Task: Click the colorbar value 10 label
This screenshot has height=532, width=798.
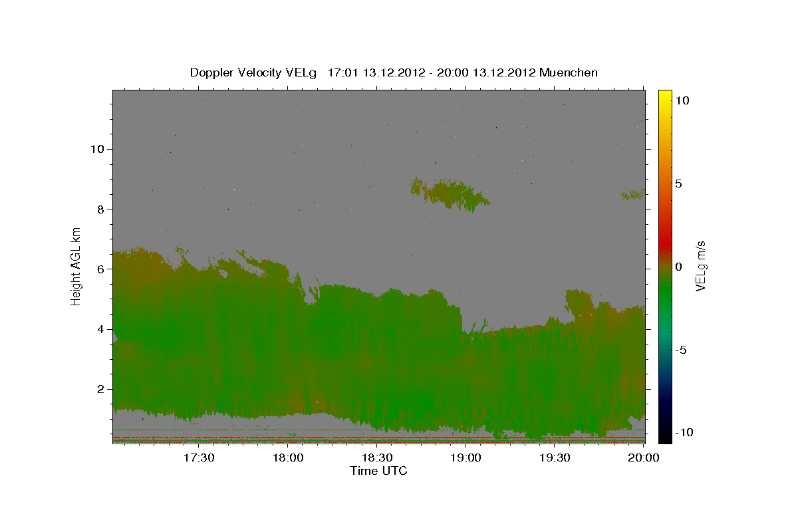Action: [x=681, y=100]
